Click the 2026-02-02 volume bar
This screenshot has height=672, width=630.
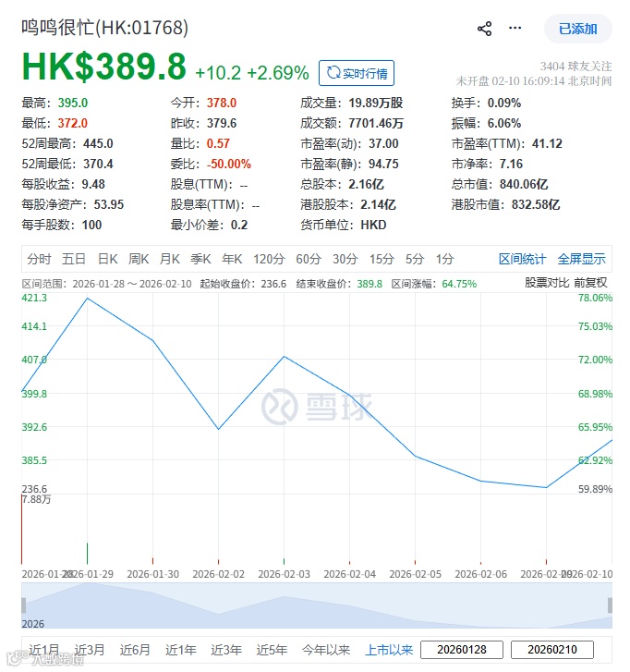218,561
